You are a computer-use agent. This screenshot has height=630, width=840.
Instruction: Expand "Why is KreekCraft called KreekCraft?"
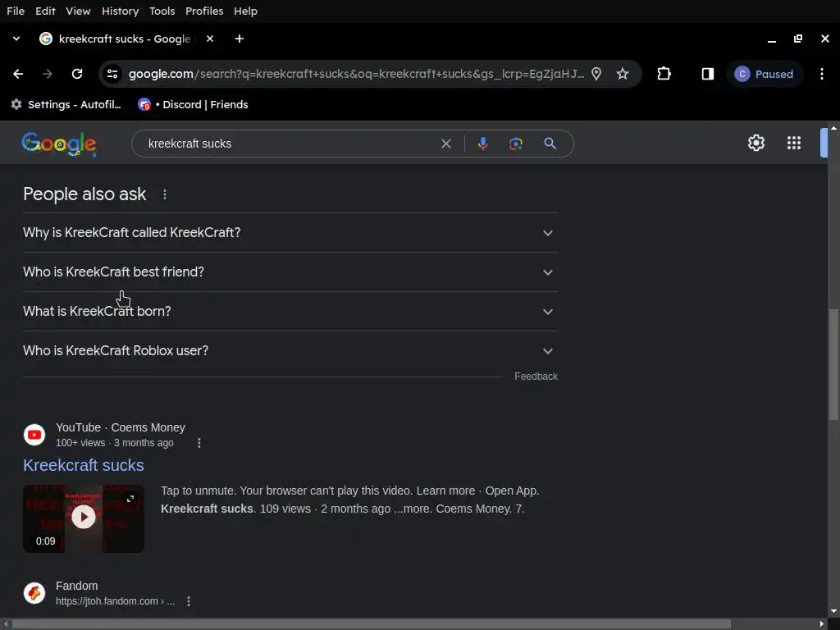(x=290, y=232)
